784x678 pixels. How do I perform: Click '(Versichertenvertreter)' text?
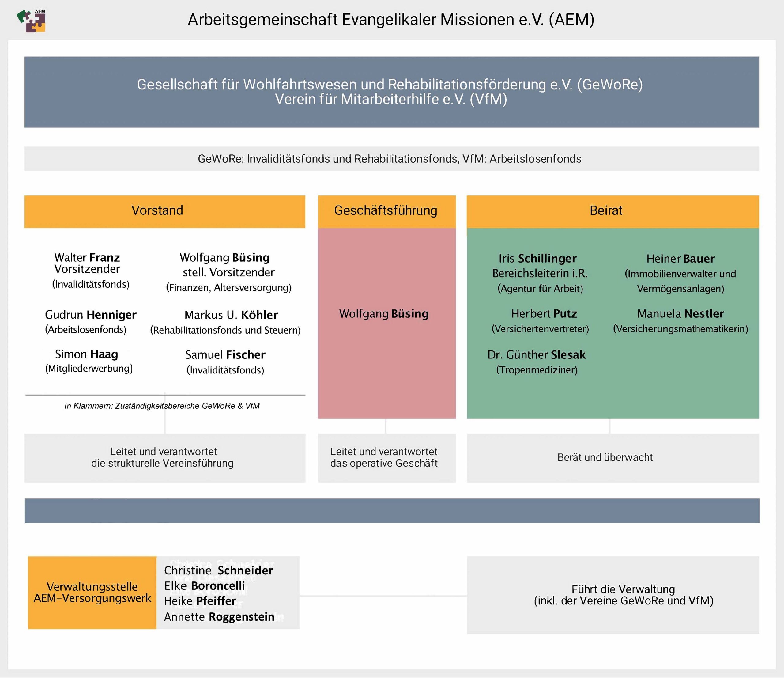point(540,329)
